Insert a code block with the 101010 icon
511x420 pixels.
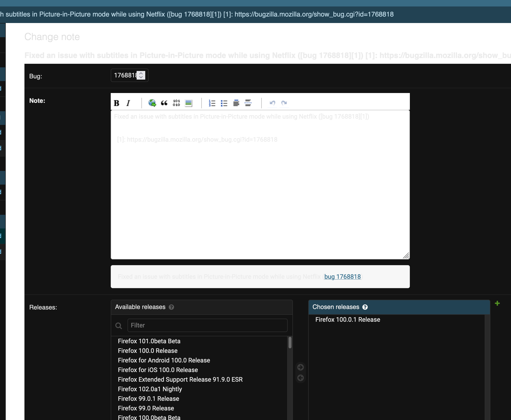click(x=176, y=103)
